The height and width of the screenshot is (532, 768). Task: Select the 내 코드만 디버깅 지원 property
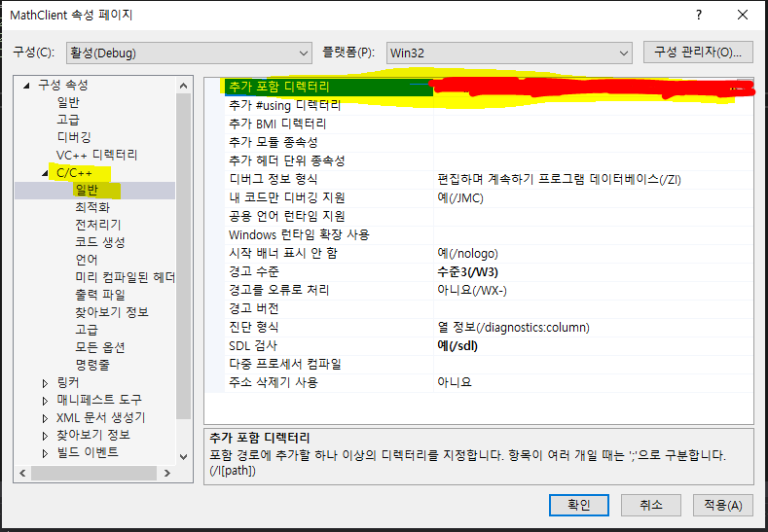(x=287, y=197)
